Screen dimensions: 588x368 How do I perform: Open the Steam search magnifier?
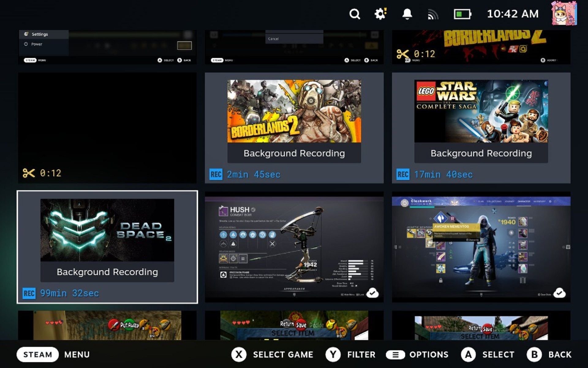point(355,14)
